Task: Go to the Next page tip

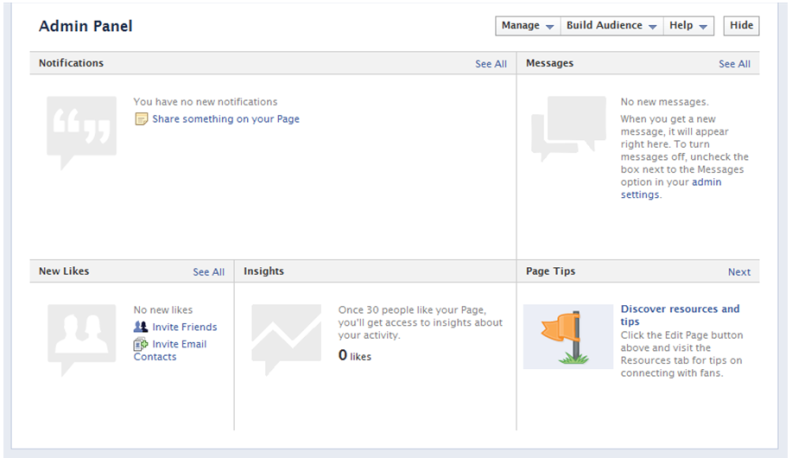Action: coord(739,272)
